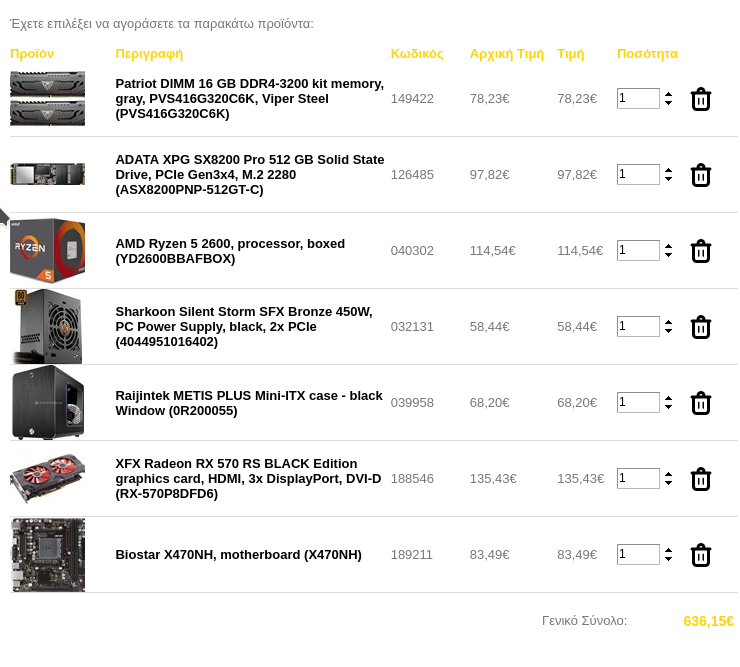Select product code 189211

tap(412, 555)
